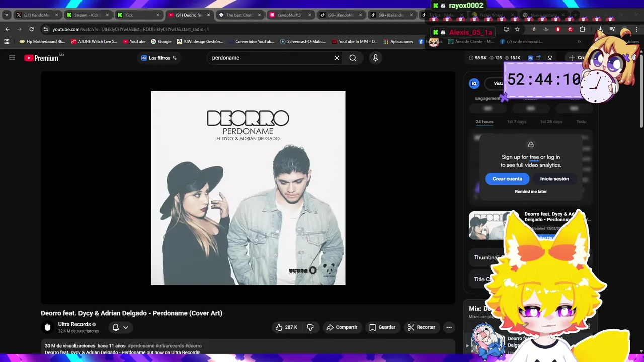Screen dimensions: 644x362
Task: Open the three-dot more actions menu
Action: pyautogui.click(x=449, y=327)
